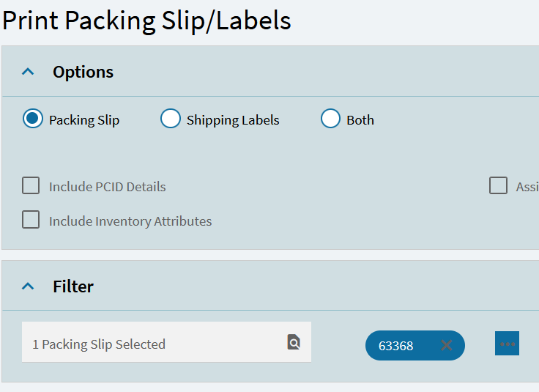
Task: Click the Include PCID Details label text
Action: coord(107,187)
